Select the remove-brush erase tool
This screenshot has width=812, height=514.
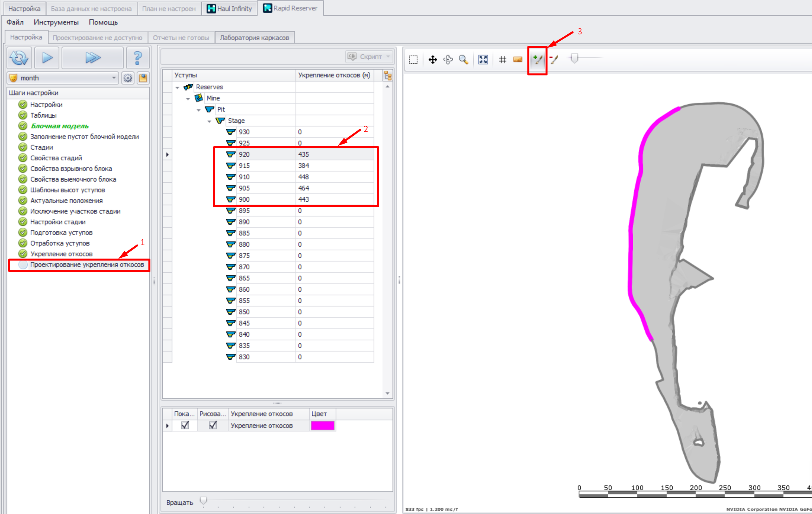[x=554, y=60]
